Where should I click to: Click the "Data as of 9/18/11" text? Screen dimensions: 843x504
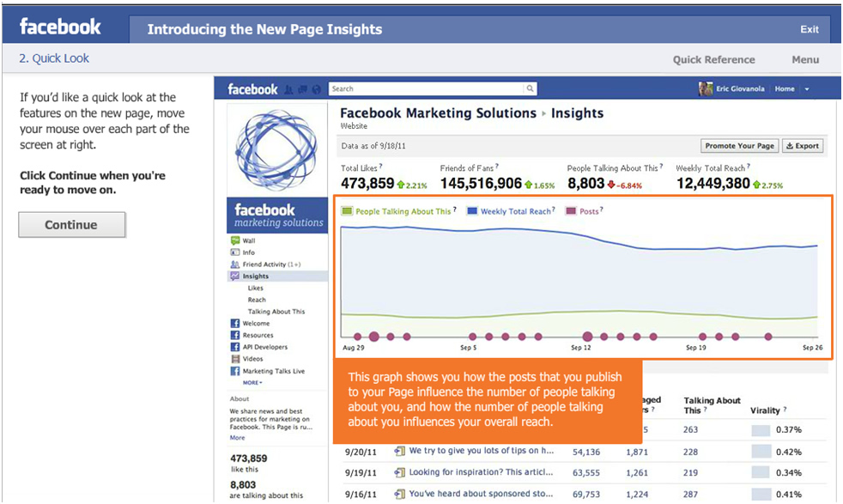pyautogui.click(x=373, y=146)
